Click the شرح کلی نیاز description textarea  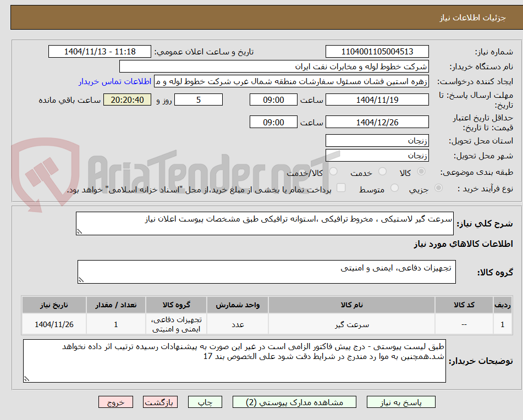pos(265,223)
